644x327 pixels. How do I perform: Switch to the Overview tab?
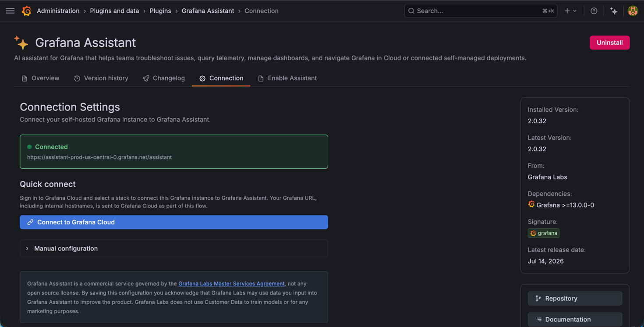click(40, 78)
